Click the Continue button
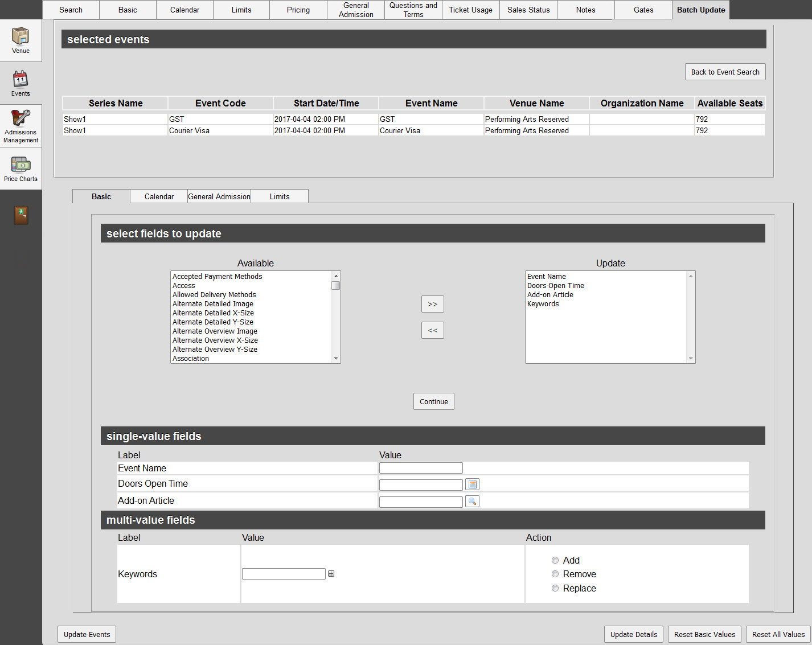The image size is (812, 645). [x=434, y=401]
